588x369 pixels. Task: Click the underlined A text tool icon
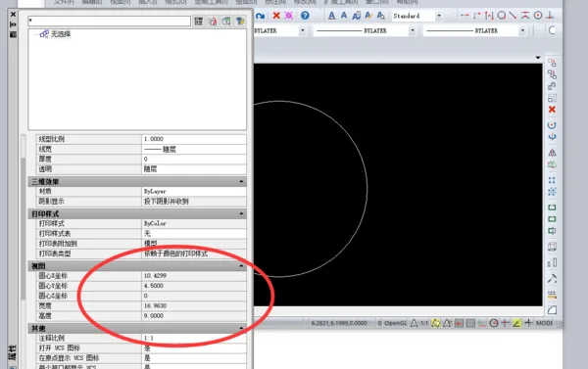point(332,16)
